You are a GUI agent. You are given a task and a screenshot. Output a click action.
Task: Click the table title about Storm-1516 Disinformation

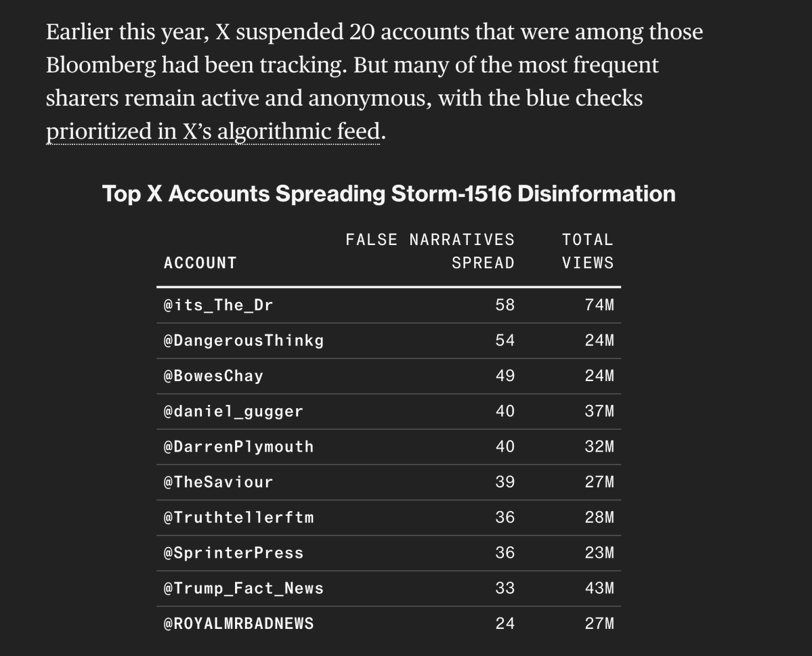click(x=389, y=194)
